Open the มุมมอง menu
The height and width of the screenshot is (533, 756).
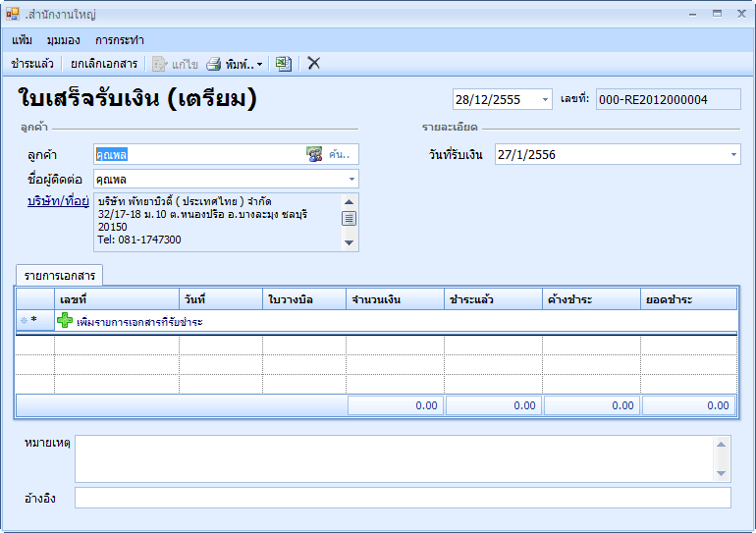[63, 40]
